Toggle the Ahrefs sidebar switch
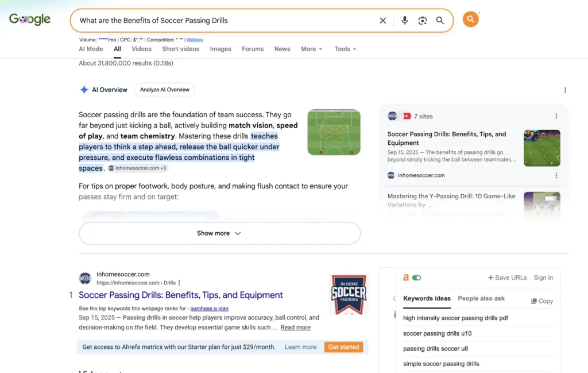588x373 pixels. (417, 278)
